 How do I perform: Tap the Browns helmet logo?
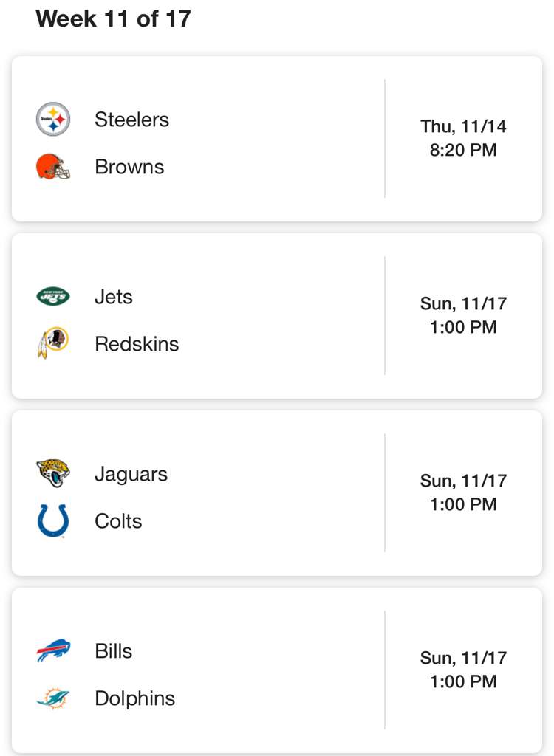(53, 166)
